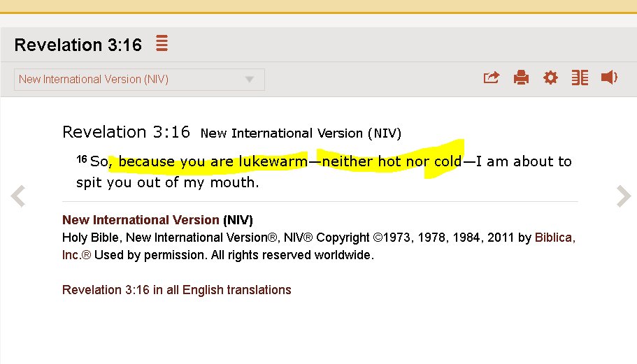
Task: Click the highlighted word lukewarm in the verse
Action: 273,161
